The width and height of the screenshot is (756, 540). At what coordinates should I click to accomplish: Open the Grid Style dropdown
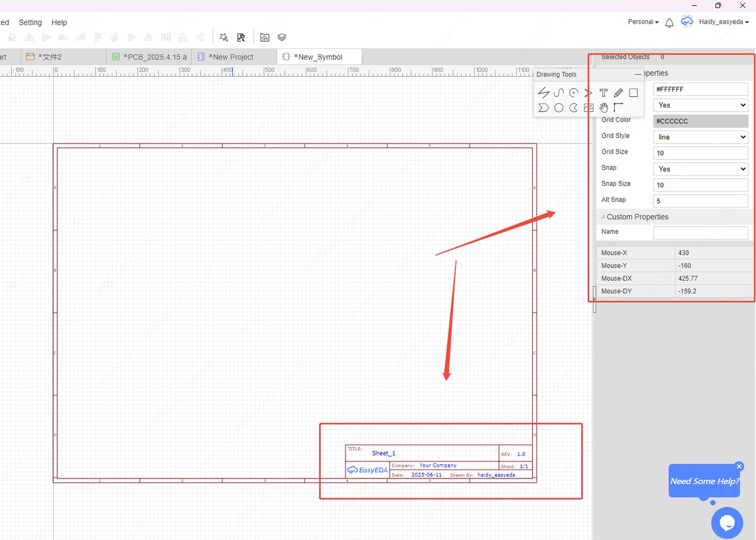700,137
